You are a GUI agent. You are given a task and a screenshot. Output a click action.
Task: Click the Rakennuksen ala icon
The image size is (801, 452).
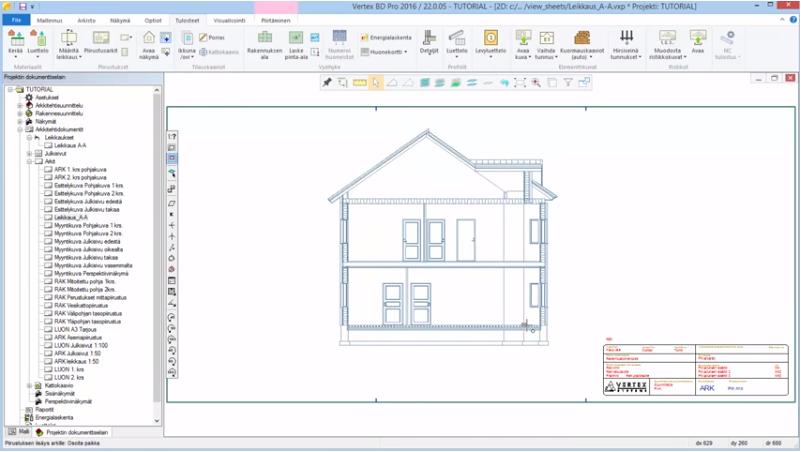[264, 39]
